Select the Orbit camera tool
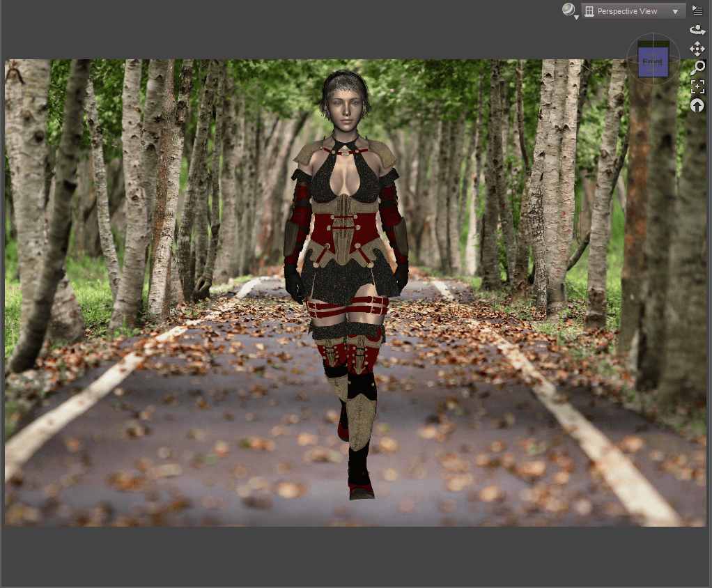This screenshot has width=712, height=588. 696,29
